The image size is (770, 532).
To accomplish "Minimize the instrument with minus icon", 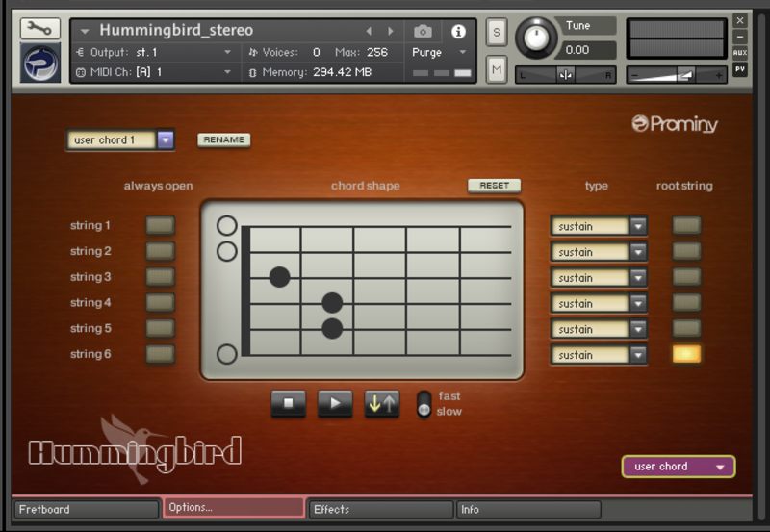I will 740,37.
